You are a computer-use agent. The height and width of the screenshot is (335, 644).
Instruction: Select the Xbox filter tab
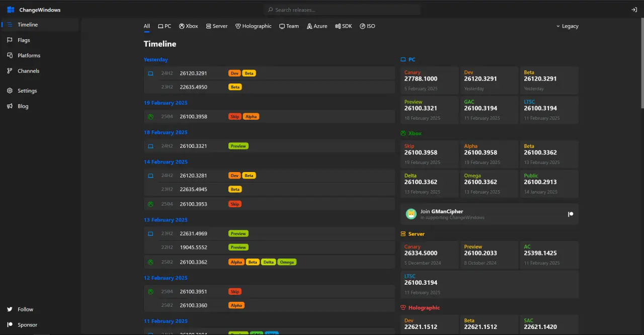tap(189, 26)
